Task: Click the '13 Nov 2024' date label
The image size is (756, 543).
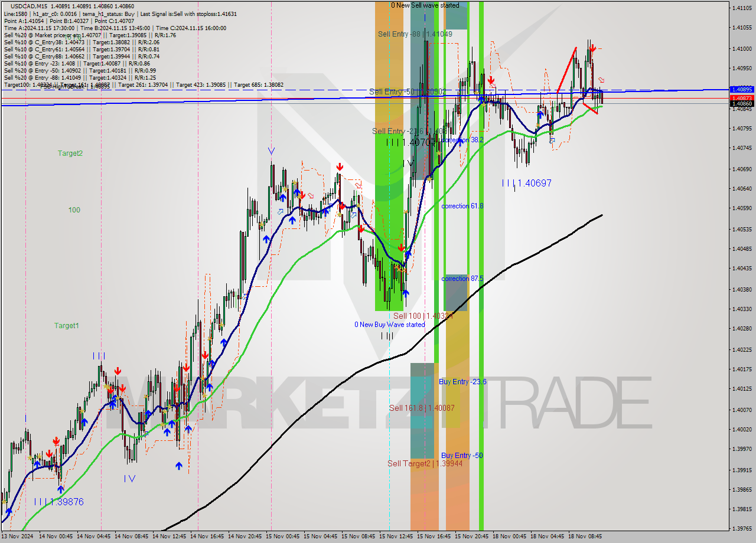Action: [x=17, y=537]
